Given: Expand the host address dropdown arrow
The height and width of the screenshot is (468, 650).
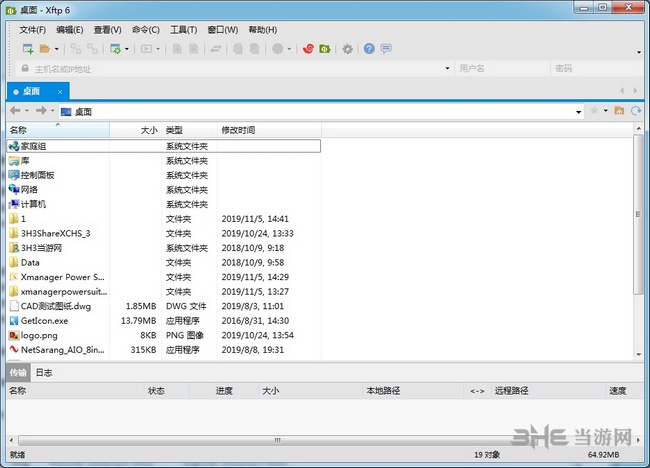Looking at the screenshot, I should 447,68.
